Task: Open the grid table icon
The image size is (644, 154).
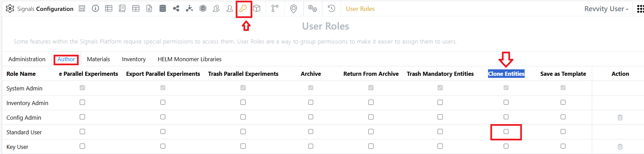Action: click(x=136, y=8)
